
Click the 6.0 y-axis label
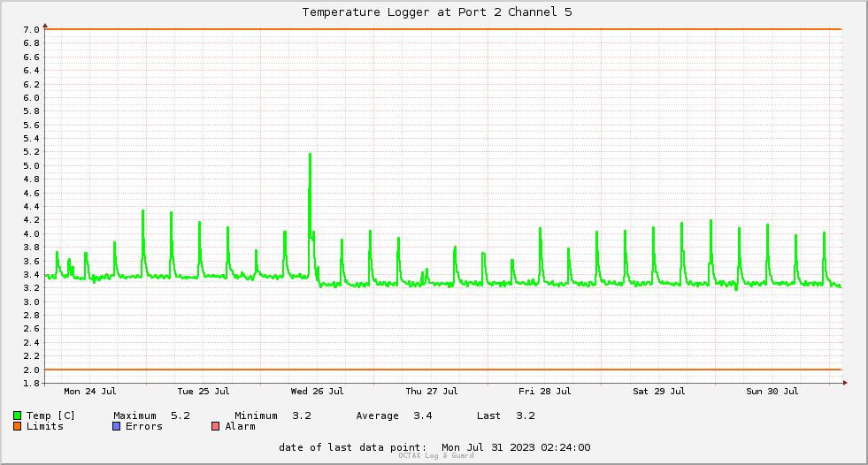click(x=32, y=98)
